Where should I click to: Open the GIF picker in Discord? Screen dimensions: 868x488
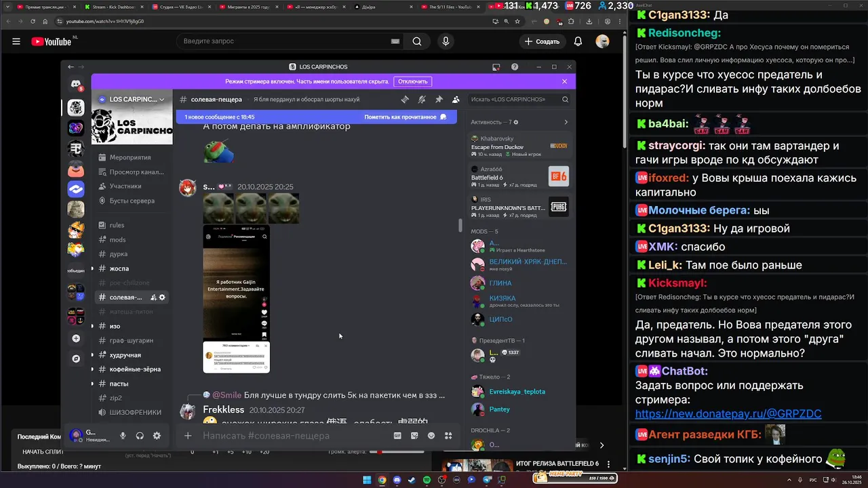click(x=397, y=436)
